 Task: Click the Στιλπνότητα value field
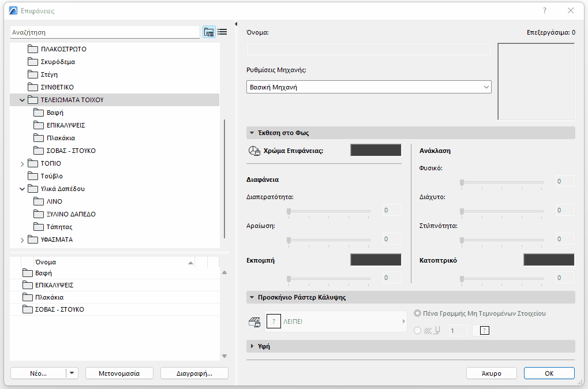(x=565, y=239)
